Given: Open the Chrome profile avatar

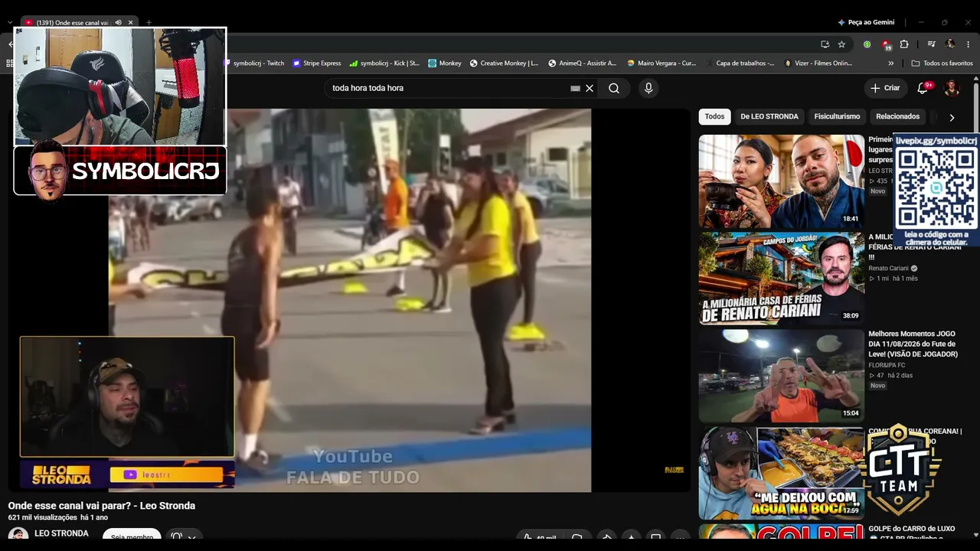Looking at the screenshot, I should click(x=950, y=44).
